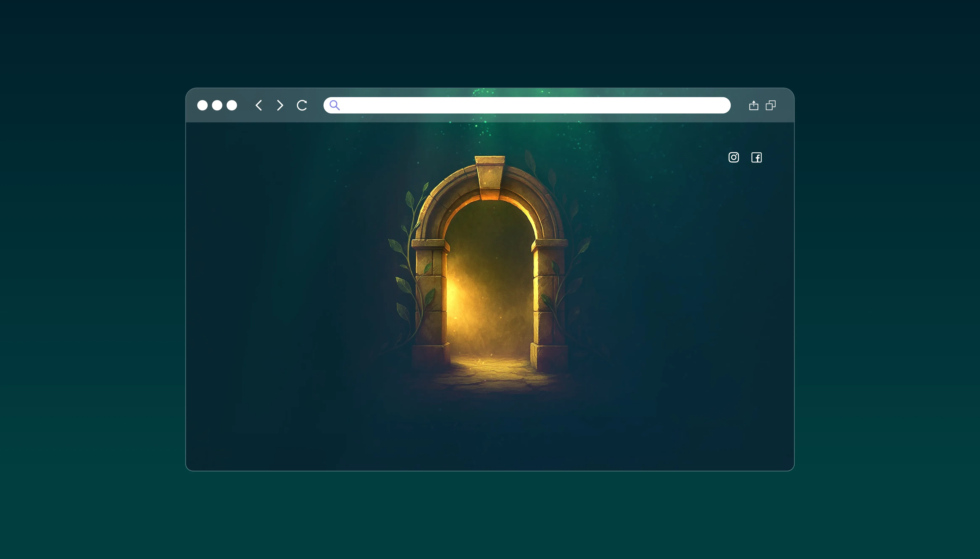980x559 pixels.
Task: Open the Instagram icon link
Action: click(x=734, y=157)
